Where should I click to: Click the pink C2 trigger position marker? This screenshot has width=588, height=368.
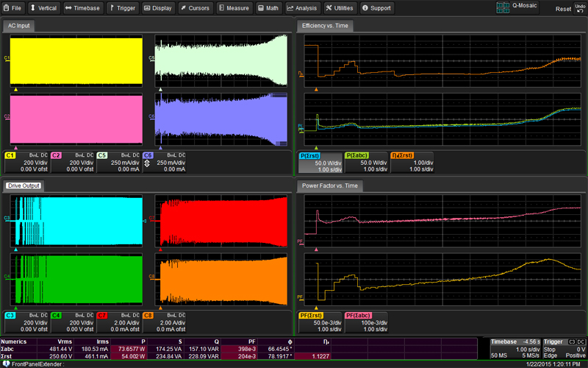tap(15, 148)
